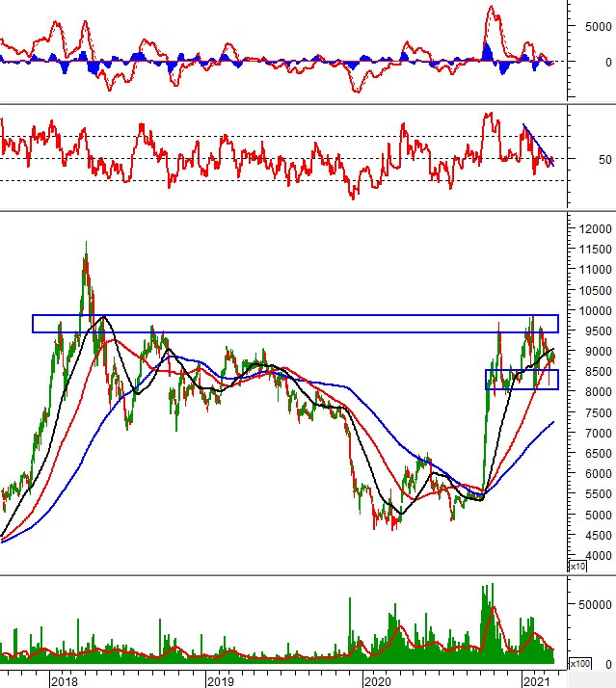
Task: Click the 8000 price axis label
Action: click(599, 392)
